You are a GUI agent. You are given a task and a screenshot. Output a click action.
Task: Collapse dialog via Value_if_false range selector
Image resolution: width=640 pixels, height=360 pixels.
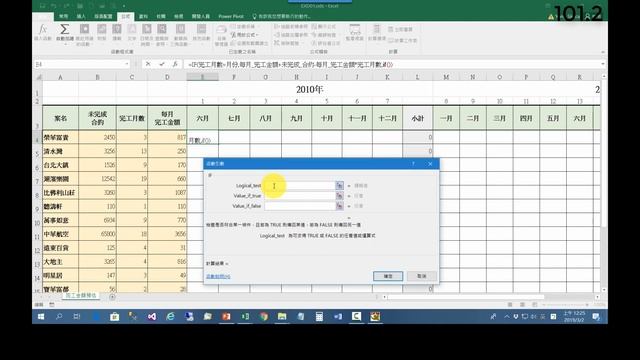[339, 206]
